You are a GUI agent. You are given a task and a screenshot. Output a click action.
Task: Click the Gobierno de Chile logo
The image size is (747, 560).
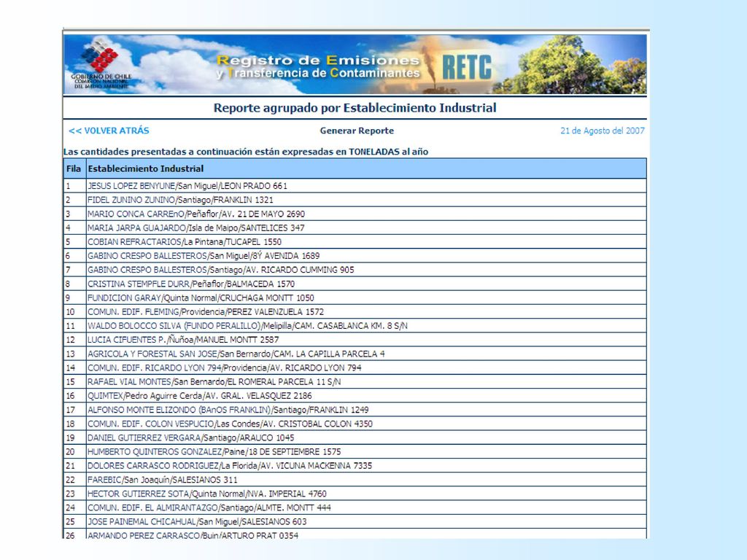pyautogui.click(x=101, y=64)
